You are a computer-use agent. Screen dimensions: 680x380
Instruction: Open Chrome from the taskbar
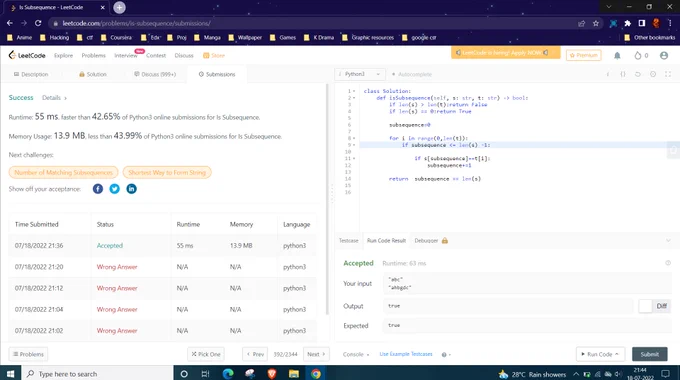pos(316,373)
